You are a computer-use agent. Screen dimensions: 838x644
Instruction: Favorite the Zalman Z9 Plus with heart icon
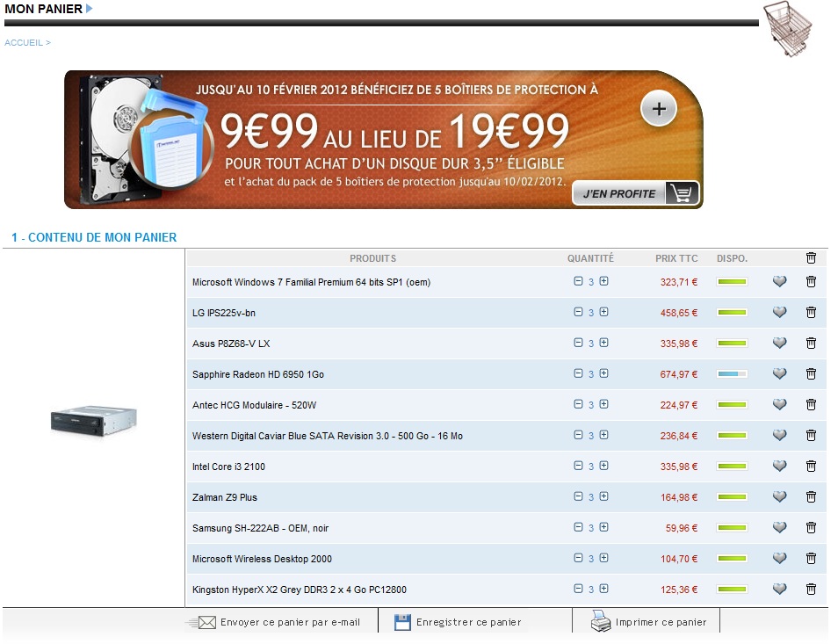click(779, 497)
